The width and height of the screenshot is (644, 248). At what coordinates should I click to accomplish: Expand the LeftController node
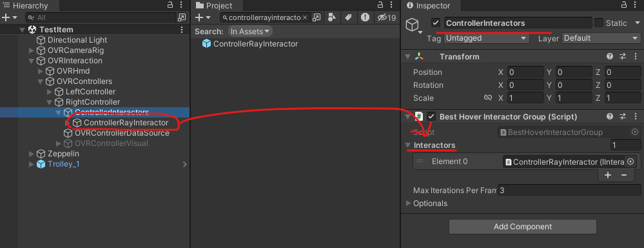tap(49, 92)
